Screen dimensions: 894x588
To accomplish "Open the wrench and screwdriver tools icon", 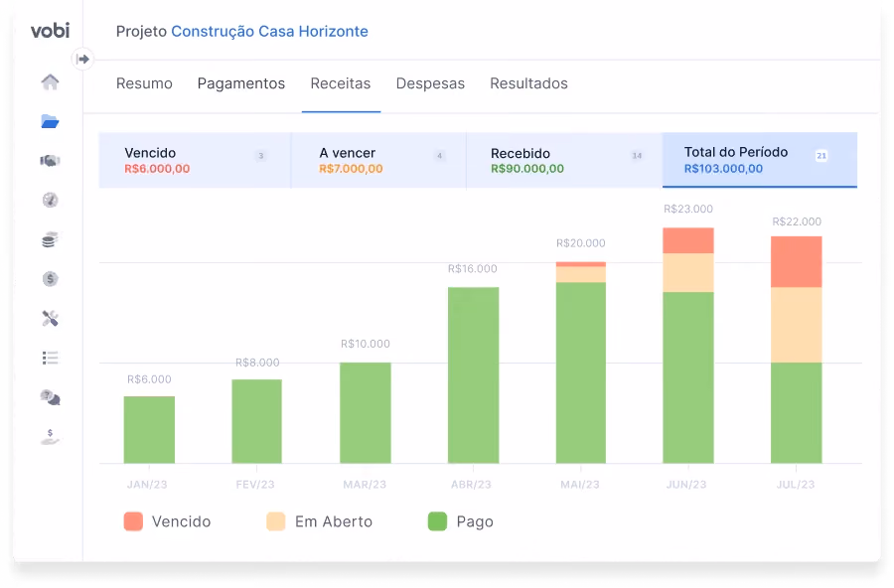I will click(51, 318).
